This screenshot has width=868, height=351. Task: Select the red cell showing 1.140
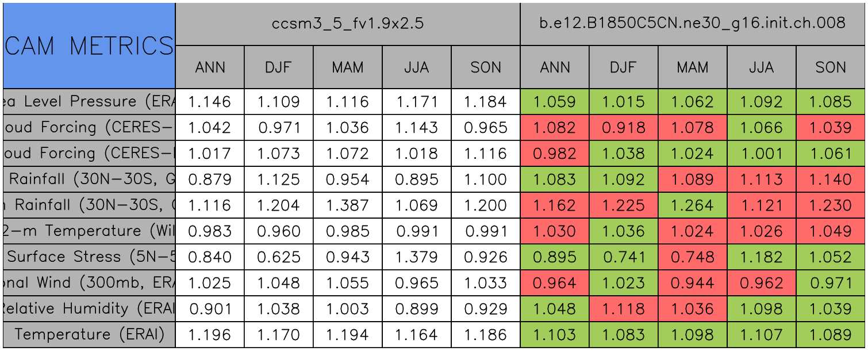point(831,180)
